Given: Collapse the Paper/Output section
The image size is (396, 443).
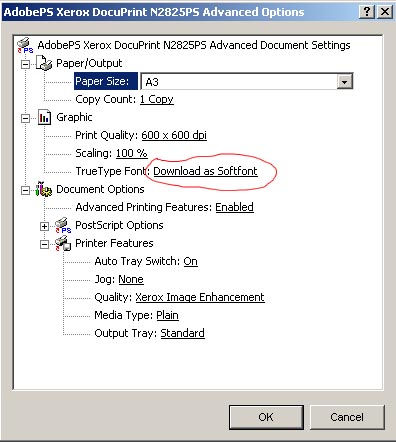Looking at the screenshot, I should pos(25,64).
